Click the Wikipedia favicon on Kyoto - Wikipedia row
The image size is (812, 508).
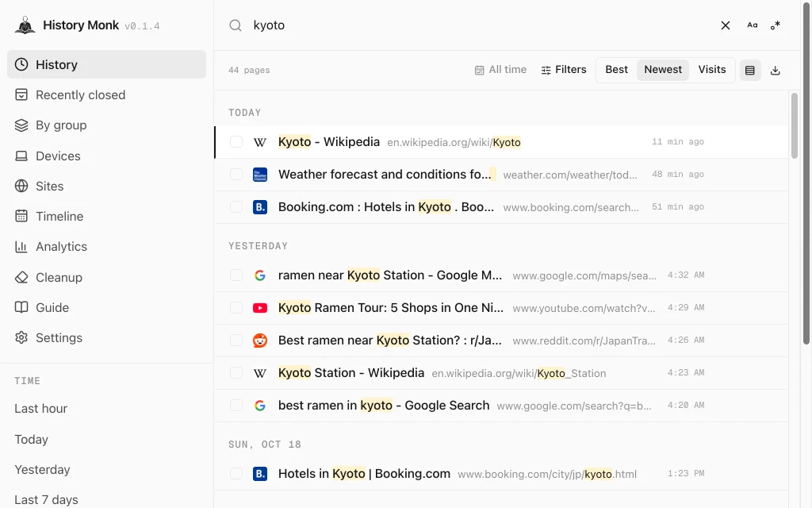(x=260, y=142)
